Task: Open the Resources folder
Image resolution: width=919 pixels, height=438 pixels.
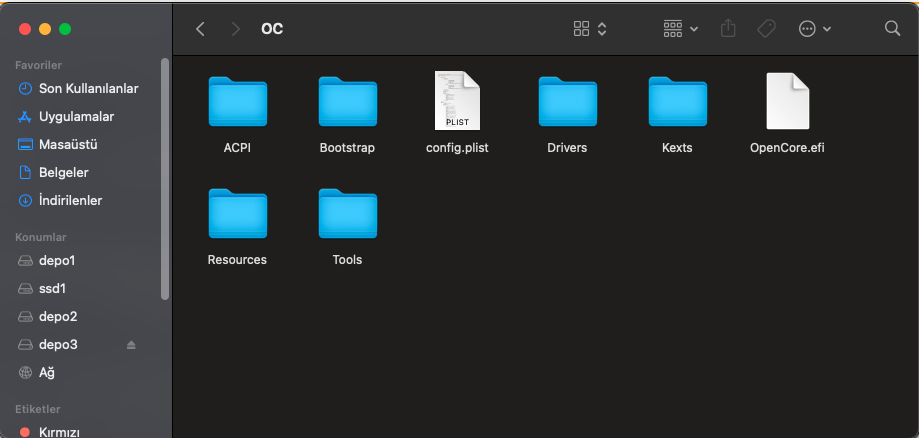Action: coord(237,214)
